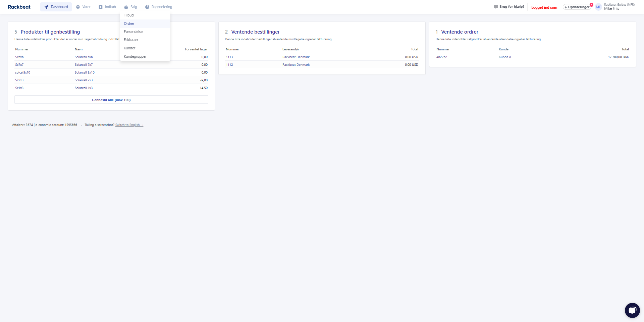Open the Rapportering menu
This screenshot has width=644, height=322.
[x=159, y=7]
